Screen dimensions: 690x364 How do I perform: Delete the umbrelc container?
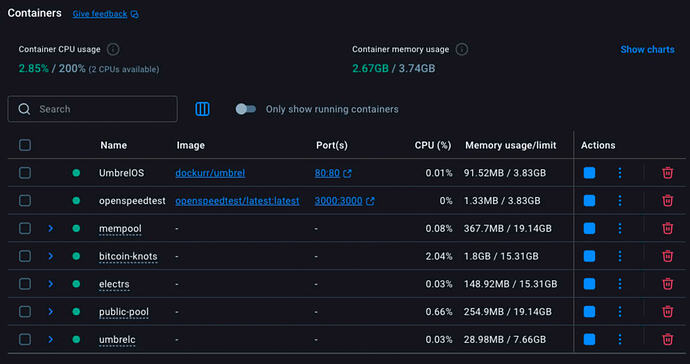click(x=668, y=339)
